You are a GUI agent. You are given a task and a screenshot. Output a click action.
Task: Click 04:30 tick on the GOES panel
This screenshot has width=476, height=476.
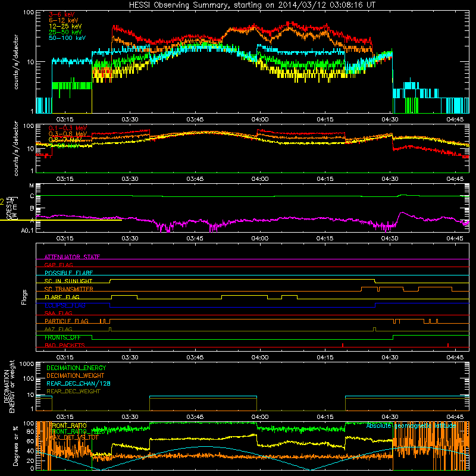390,239
